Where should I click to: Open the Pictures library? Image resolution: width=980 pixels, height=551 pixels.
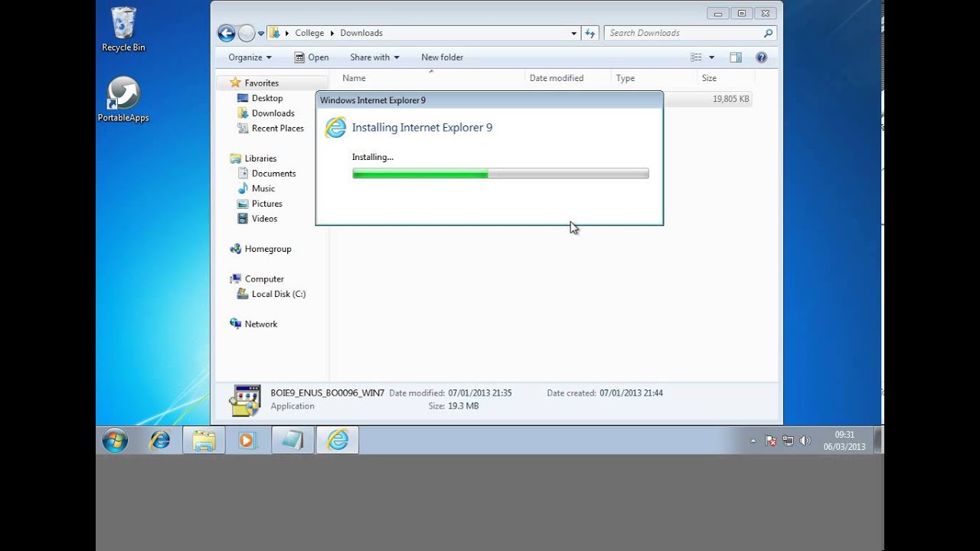[267, 204]
